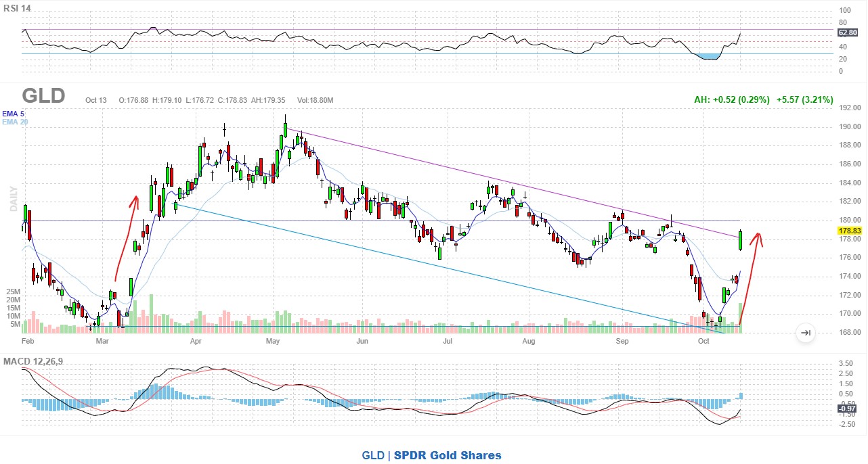The image size is (868, 464).
Task: Toggle the EMA 5 indicator label
Action: (x=14, y=114)
